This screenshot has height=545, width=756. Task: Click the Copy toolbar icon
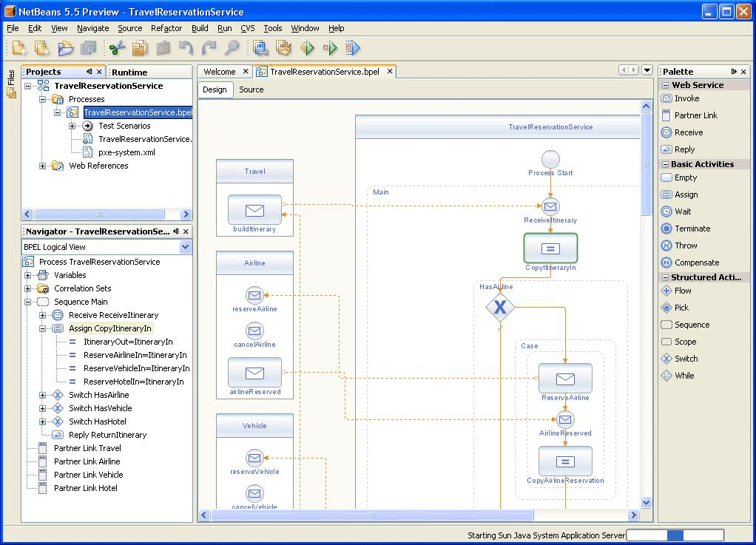pyautogui.click(x=140, y=48)
